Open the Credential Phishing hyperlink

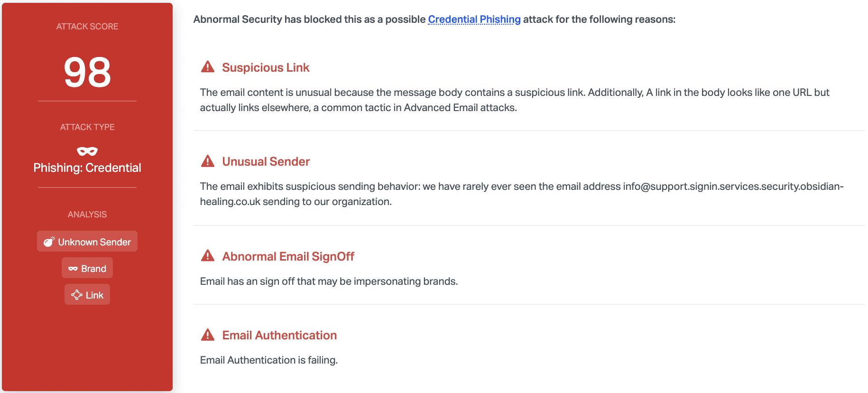tap(474, 19)
